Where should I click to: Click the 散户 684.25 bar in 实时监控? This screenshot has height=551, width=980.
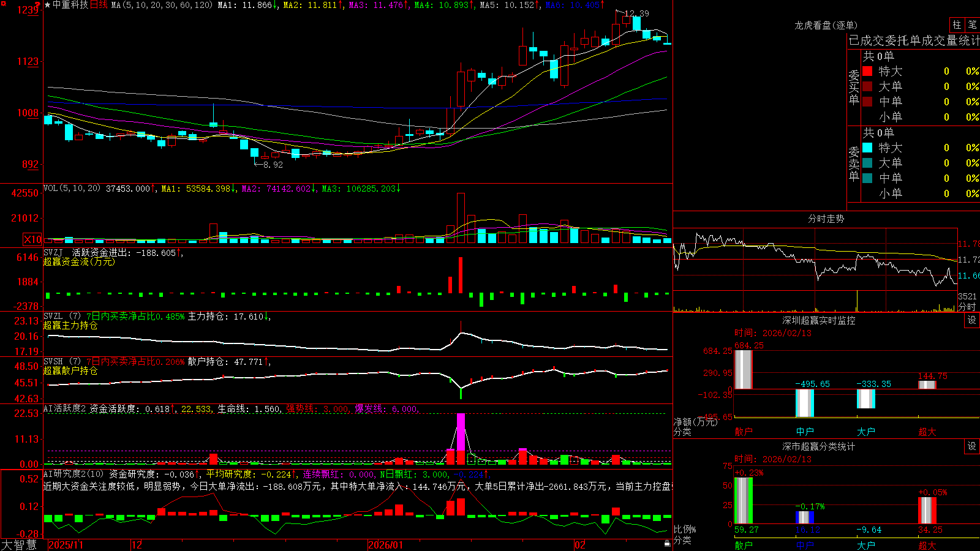[x=744, y=369]
